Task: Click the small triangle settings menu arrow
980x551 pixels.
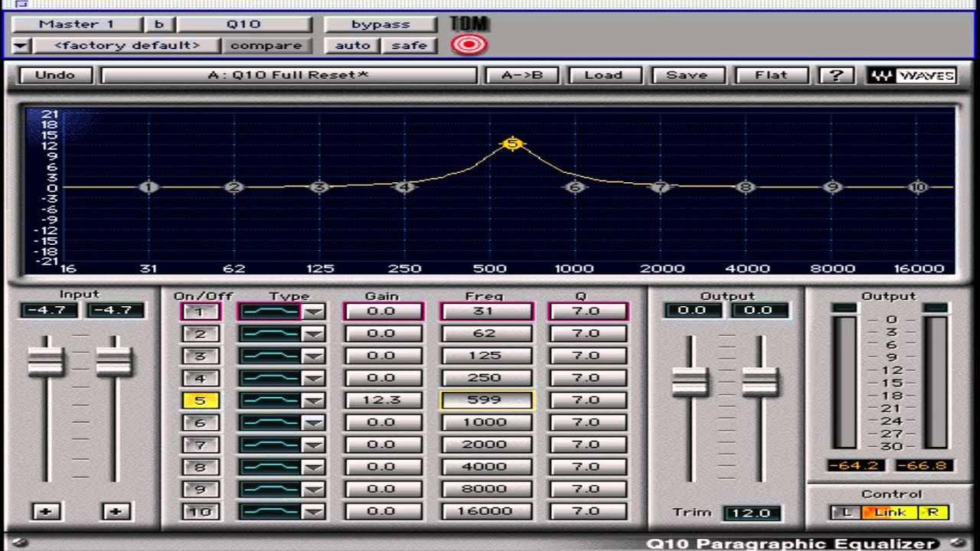Action: point(21,46)
